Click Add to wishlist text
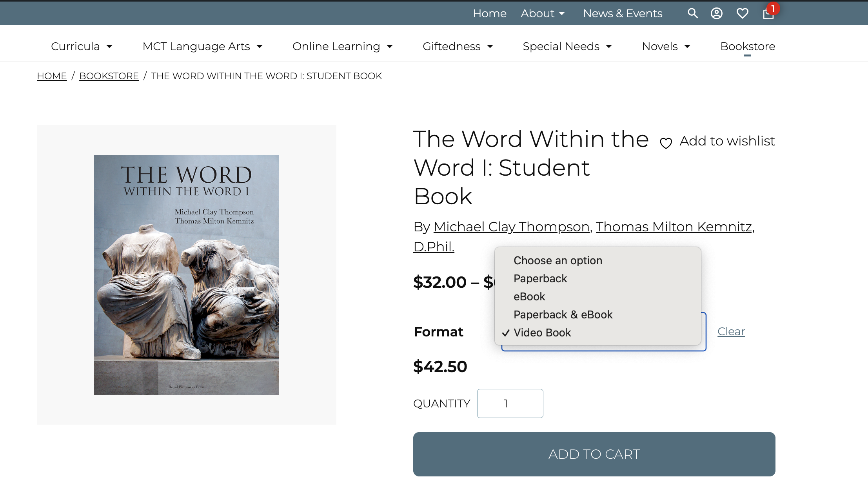The height and width of the screenshot is (487, 868). 727,141
